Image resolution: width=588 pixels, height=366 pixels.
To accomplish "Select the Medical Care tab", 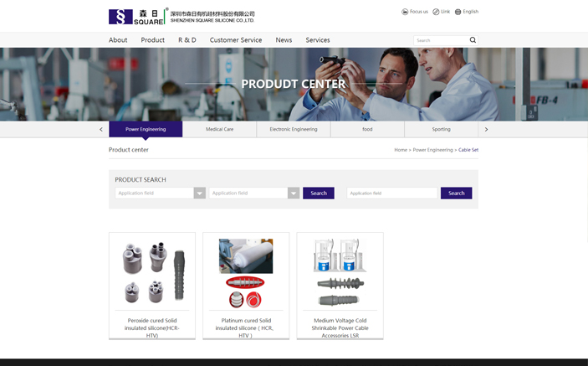I will tap(219, 129).
